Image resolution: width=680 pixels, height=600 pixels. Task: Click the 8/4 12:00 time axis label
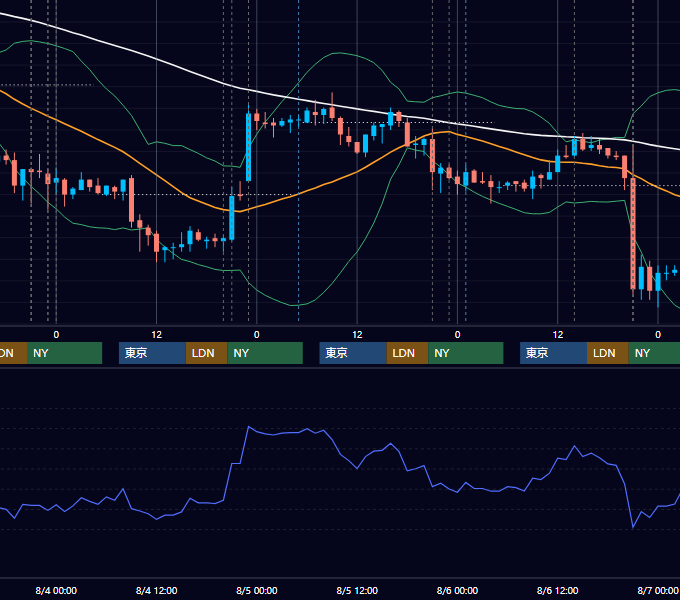[x=156, y=590]
